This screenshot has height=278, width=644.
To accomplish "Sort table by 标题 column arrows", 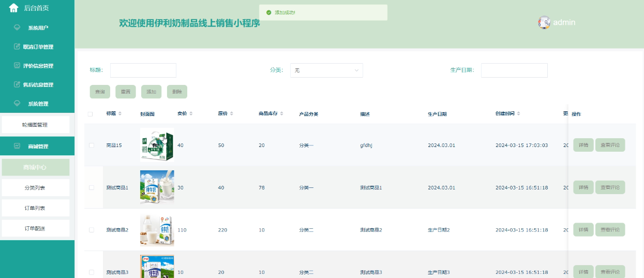I will pos(120,113).
